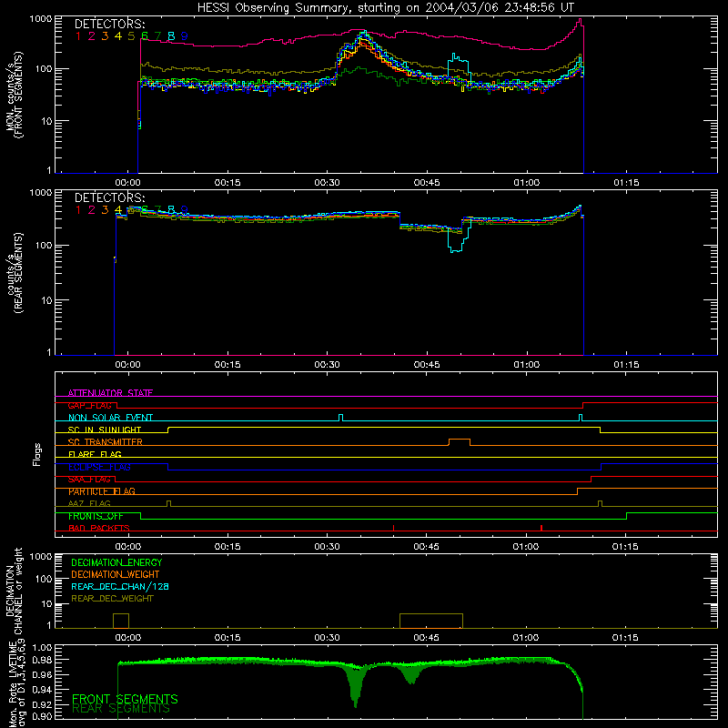728x728 pixels.
Task: Click the REAR_DEC_CHAN/128 legend entry
Action: tap(120, 586)
